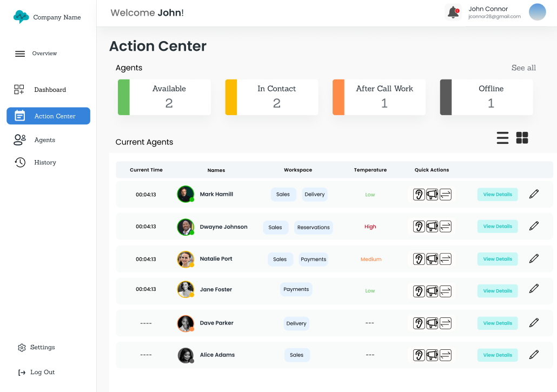
Task: Select the green Available agents card
Action: (164, 97)
